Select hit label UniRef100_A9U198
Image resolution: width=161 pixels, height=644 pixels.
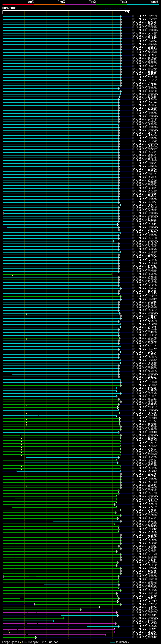tap(144, 77)
